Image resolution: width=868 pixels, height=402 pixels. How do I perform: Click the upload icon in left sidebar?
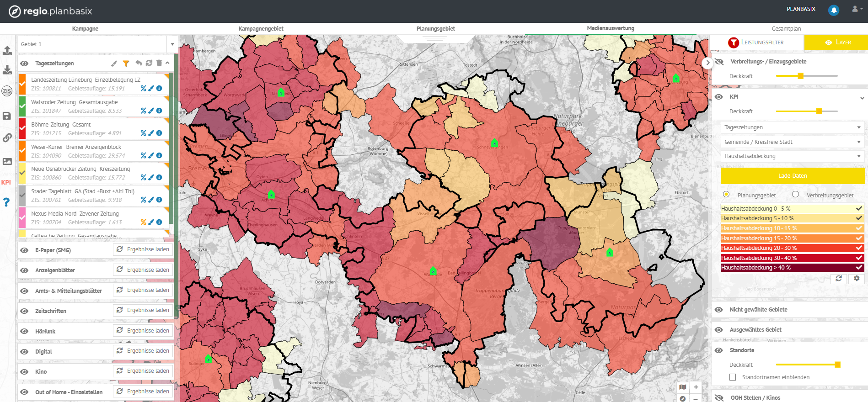click(x=7, y=51)
